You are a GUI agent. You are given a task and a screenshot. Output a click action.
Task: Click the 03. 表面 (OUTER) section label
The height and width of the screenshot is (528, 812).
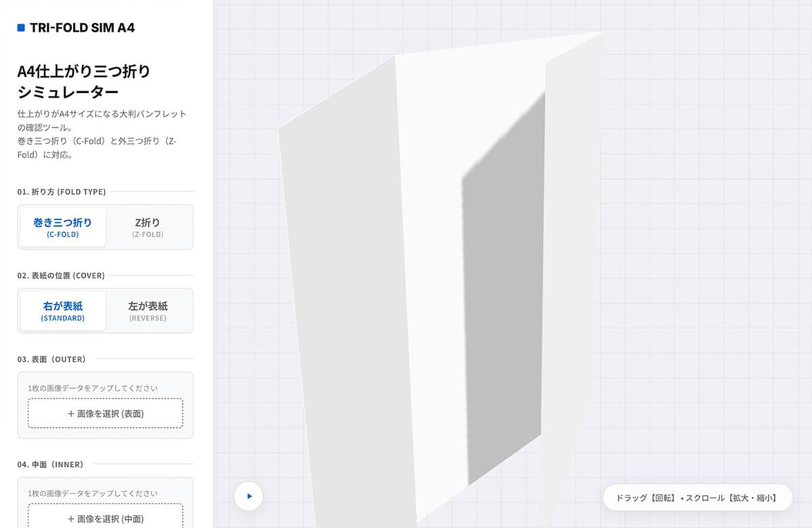51,359
